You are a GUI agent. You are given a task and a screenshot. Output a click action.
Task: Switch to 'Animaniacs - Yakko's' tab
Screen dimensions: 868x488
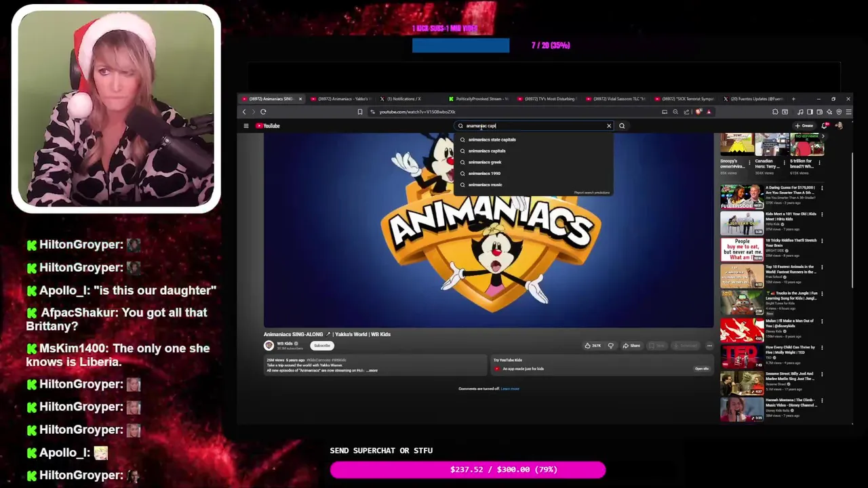[340, 99]
